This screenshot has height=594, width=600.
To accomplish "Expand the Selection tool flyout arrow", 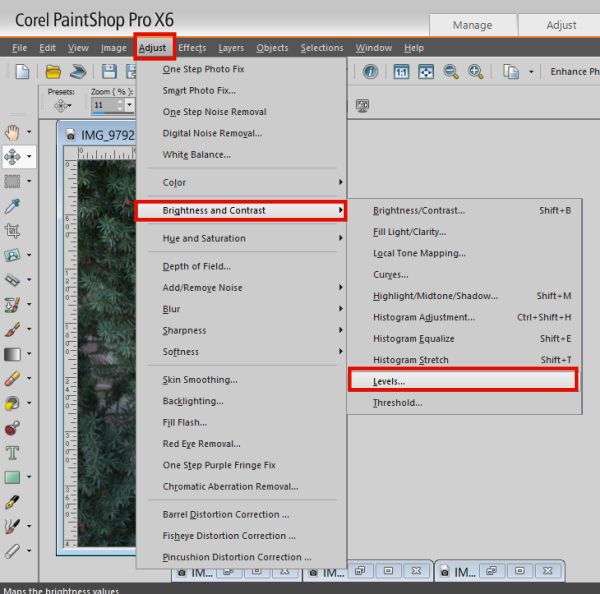I will click(29, 181).
